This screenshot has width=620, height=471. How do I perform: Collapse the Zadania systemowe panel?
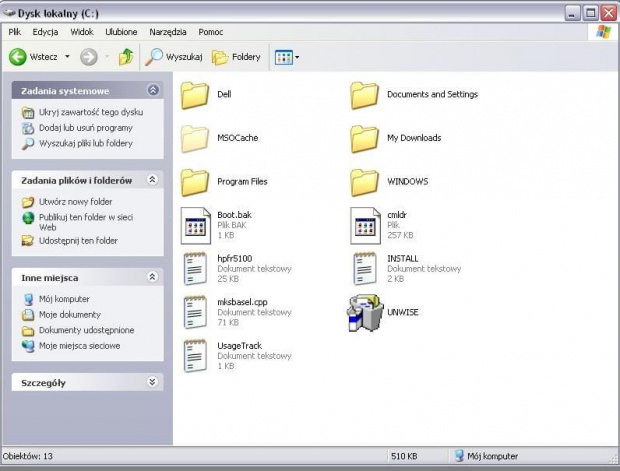pos(153,90)
